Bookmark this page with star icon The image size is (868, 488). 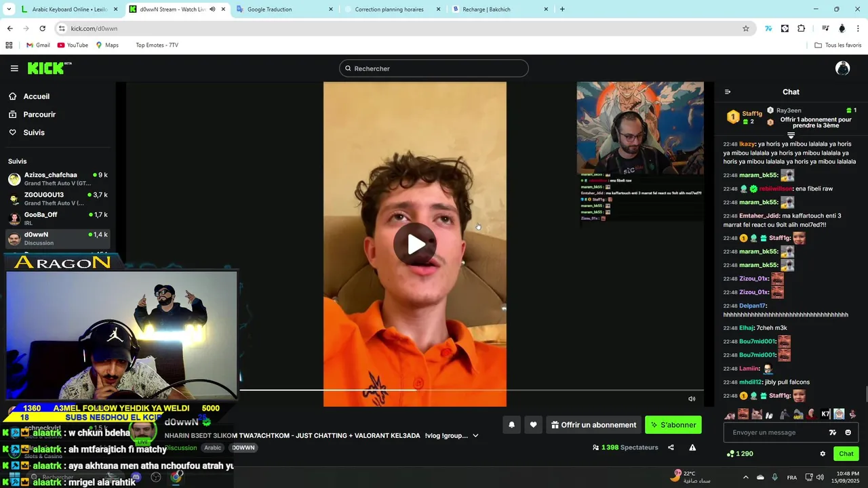746,28
